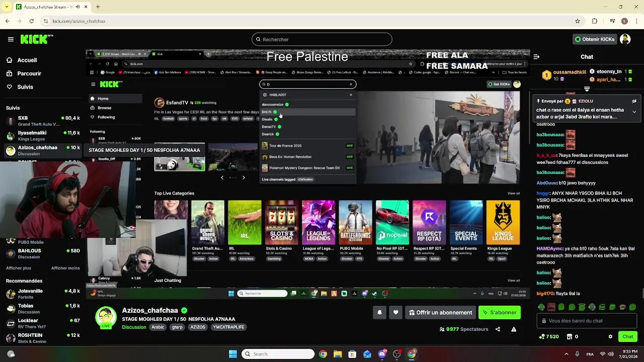The width and height of the screenshot is (644, 362).
Task: Open Suivis in sidebar navigation
Action: [25, 87]
